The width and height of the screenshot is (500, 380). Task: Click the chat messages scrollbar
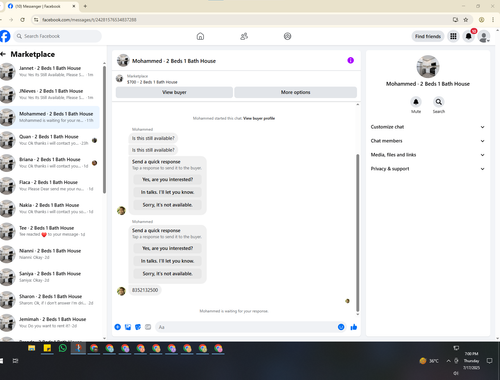click(x=358, y=233)
